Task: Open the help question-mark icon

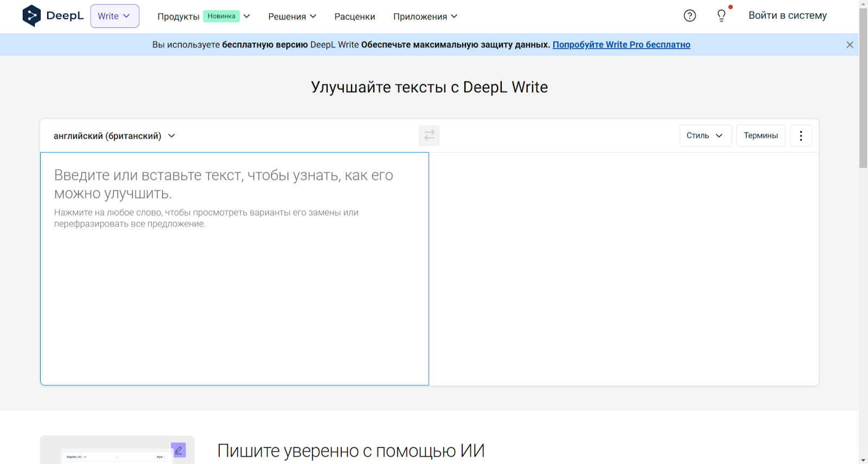Action: [x=690, y=16]
